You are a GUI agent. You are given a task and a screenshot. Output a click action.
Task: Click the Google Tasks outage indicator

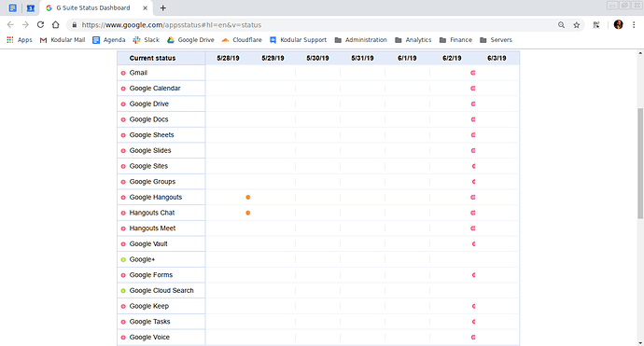tap(473, 322)
